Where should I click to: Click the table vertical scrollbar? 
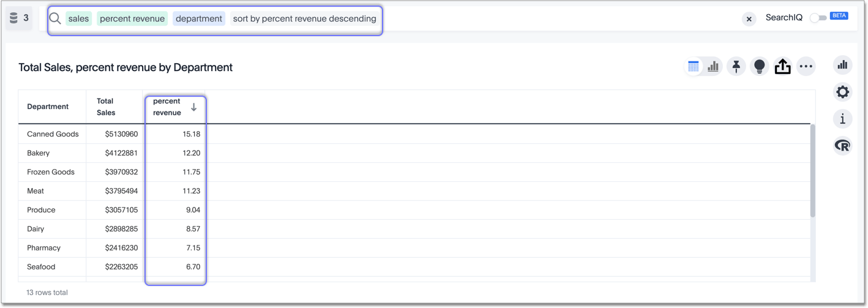tap(812, 171)
